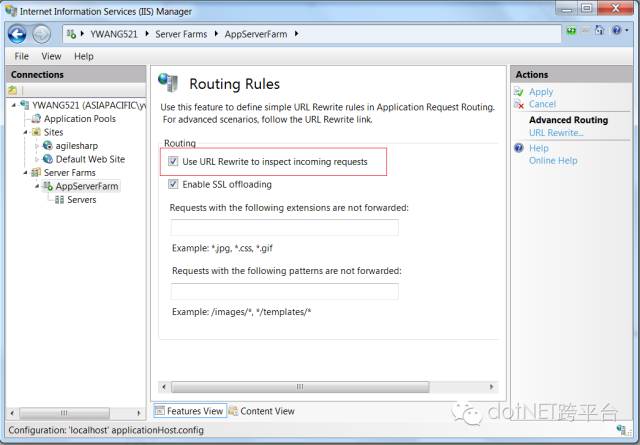Screen dimensions: 640x445
Task: Click the Routing Rules feature icon
Action: (x=168, y=82)
